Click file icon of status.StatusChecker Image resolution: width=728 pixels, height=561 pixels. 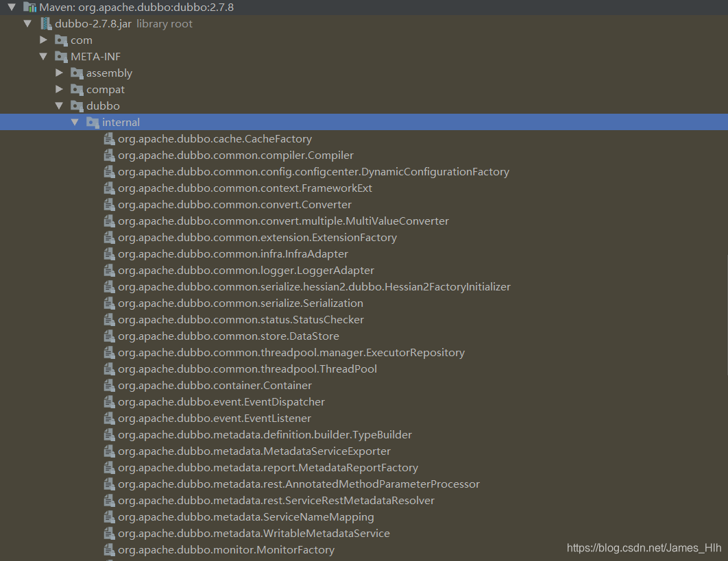coord(109,319)
